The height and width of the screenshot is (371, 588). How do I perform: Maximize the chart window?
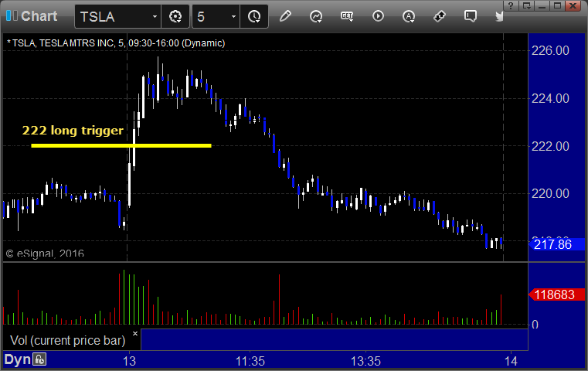(557, 5)
